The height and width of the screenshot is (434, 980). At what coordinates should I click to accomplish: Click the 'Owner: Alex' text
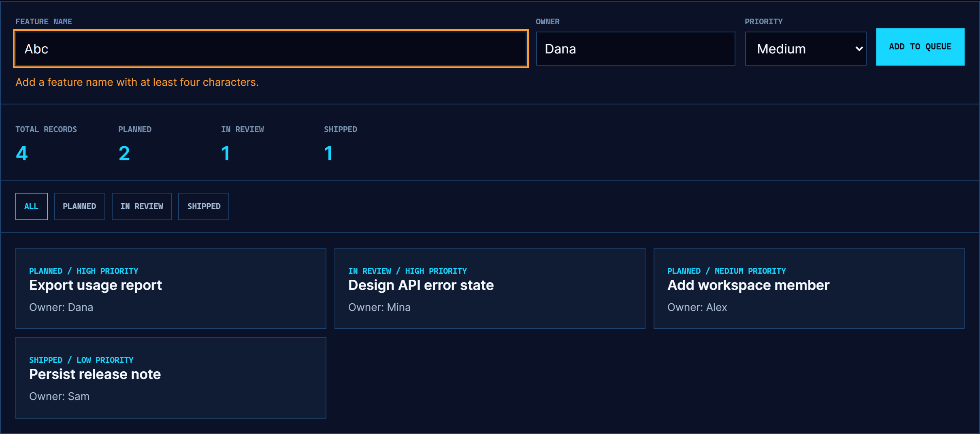[697, 307]
